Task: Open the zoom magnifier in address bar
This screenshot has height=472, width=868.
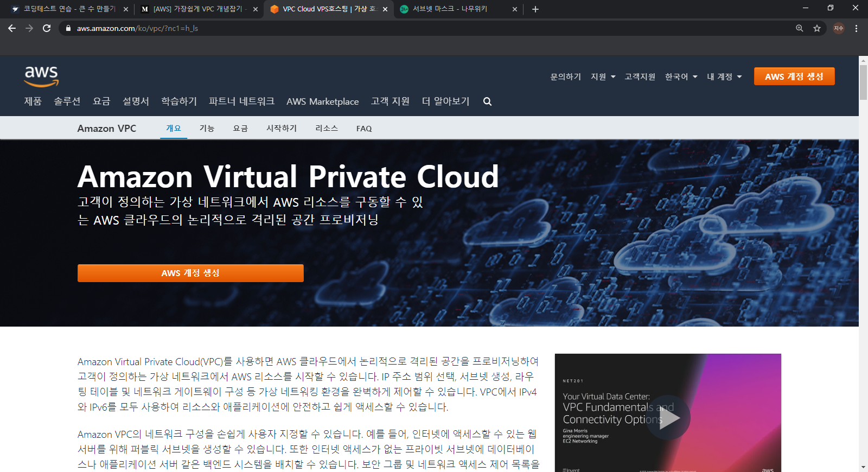Action: (799, 28)
